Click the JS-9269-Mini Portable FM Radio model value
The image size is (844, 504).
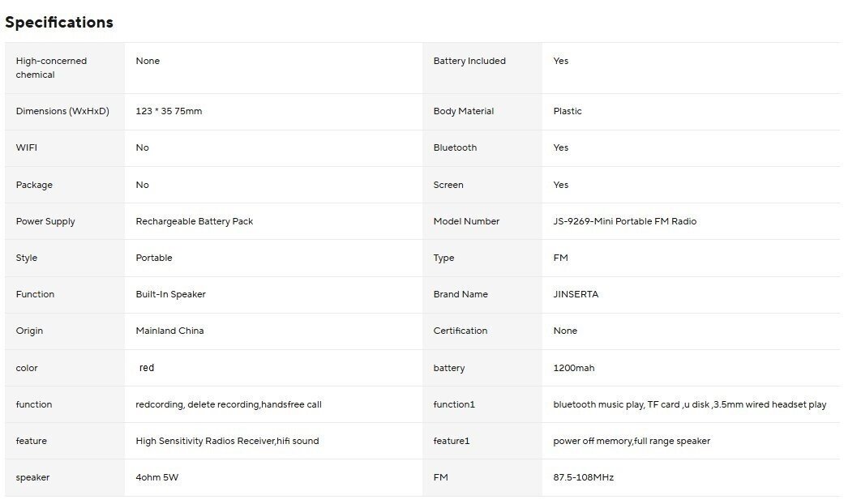tap(624, 221)
